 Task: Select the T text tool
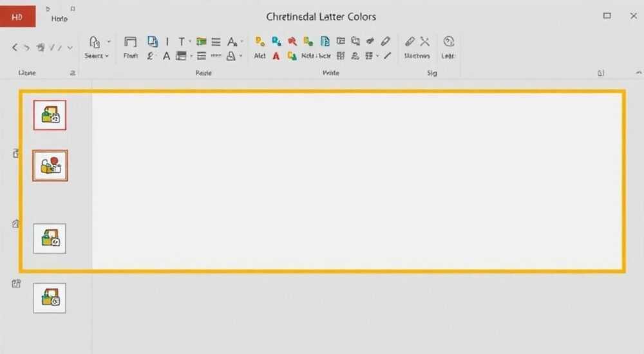[x=181, y=41]
